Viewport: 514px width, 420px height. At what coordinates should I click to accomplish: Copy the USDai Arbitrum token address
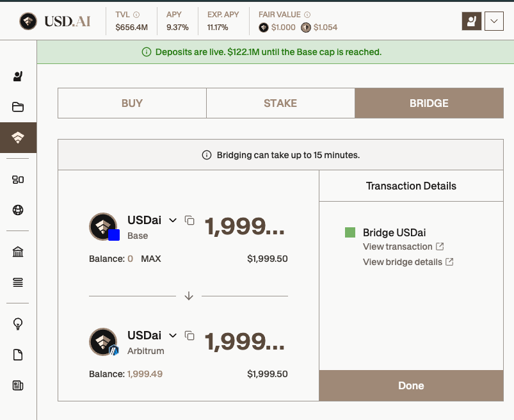tap(189, 335)
